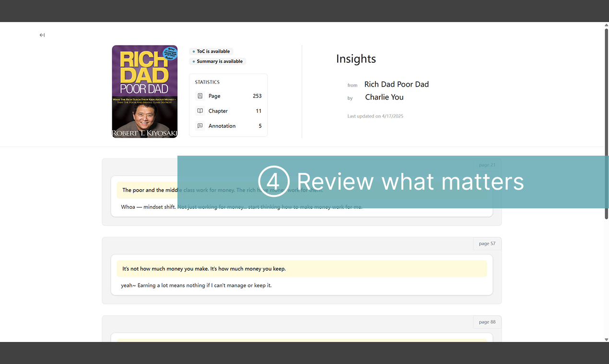The height and width of the screenshot is (364, 609).
Task: Click the annotation count value 5
Action: coord(260,126)
